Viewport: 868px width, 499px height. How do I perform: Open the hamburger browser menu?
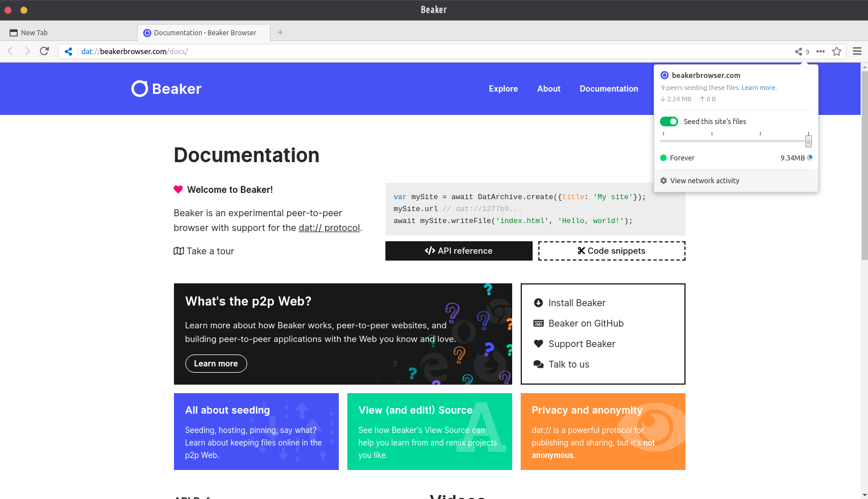tap(857, 51)
